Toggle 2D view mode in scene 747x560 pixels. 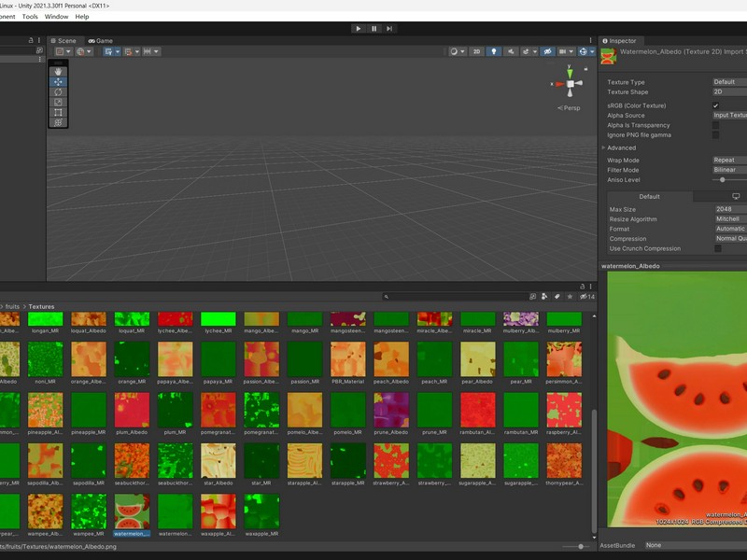coord(476,51)
